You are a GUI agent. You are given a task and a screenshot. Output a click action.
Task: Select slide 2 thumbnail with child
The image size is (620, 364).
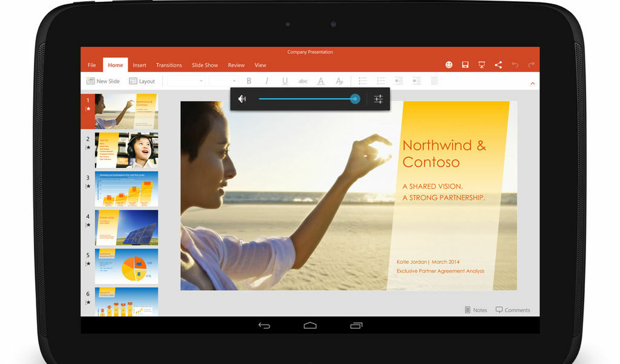click(127, 150)
